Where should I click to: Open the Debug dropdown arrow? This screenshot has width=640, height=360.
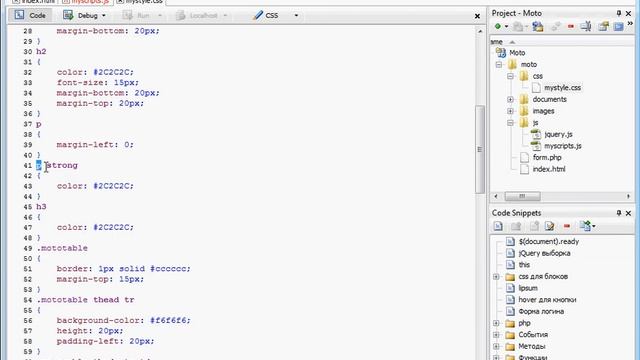tap(104, 16)
